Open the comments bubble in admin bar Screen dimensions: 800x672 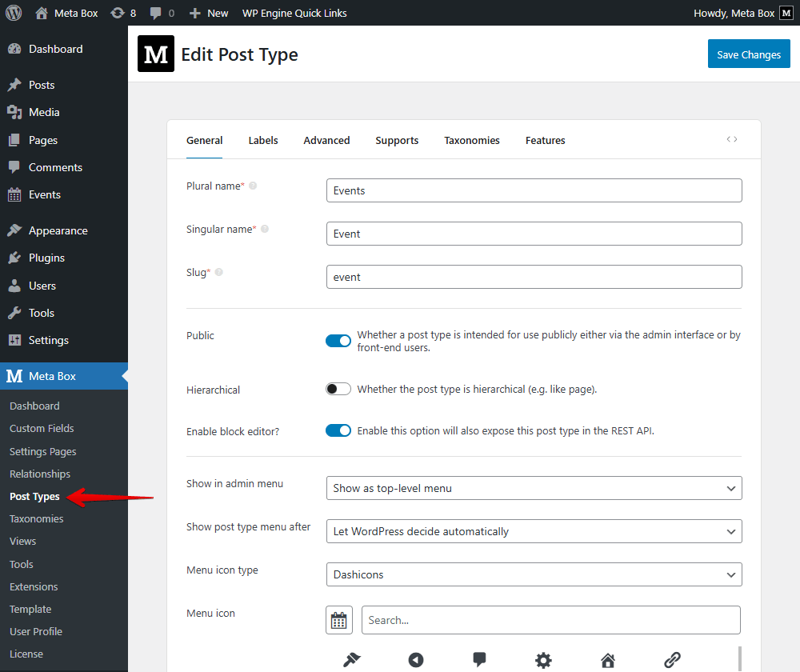pyautogui.click(x=156, y=14)
